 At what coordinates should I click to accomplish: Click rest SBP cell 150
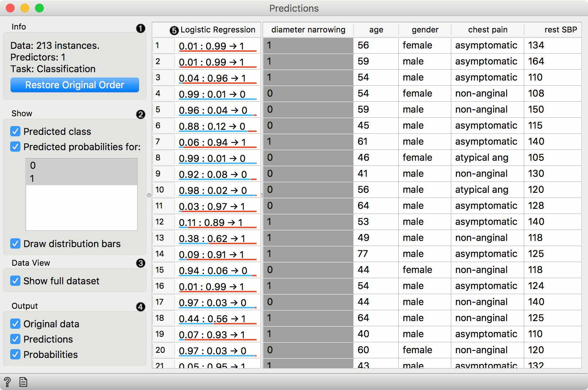click(553, 110)
